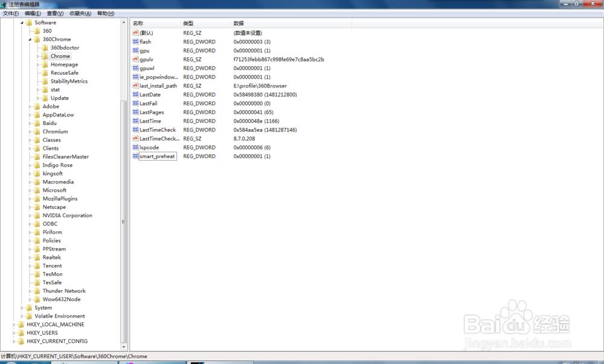604x364 pixels.
Task: Open the 文件(F) menu
Action: (11, 13)
